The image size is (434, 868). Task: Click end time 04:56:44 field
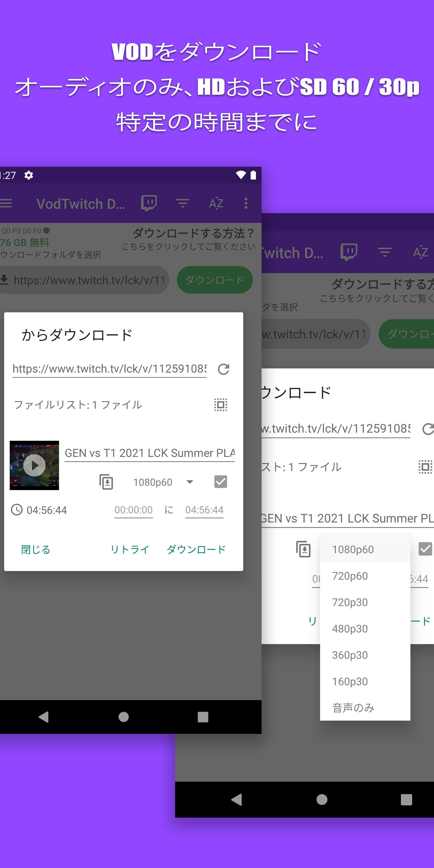(x=204, y=510)
